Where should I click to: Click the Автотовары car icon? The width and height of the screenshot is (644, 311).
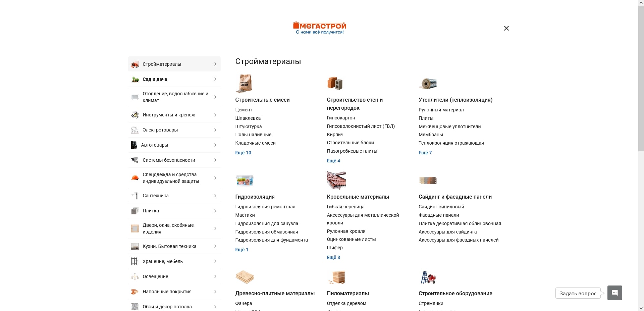pyautogui.click(x=135, y=145)
